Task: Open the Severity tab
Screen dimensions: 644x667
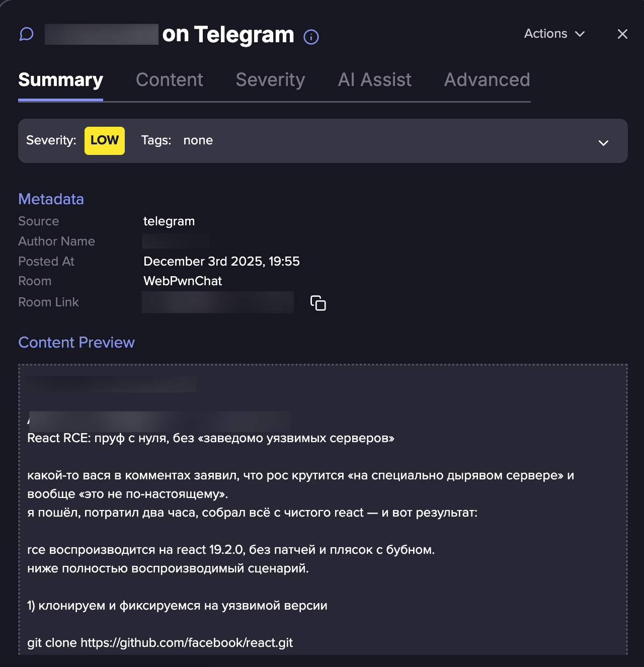Action: 270,80
